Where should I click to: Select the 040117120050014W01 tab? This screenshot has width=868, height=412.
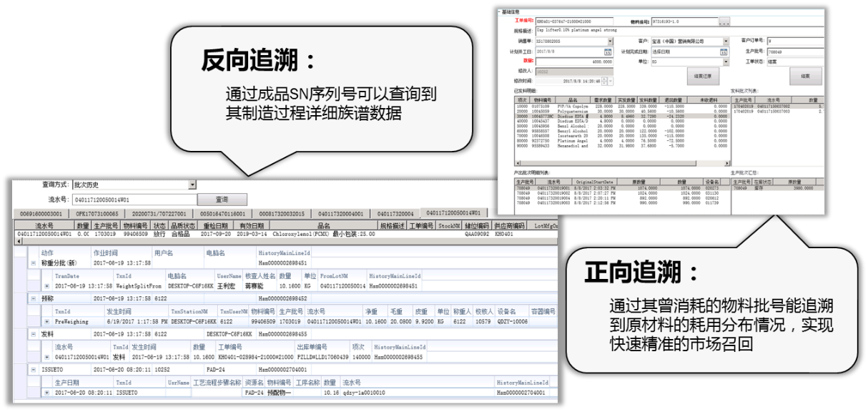pyautogui.click(x=453, y=212)
